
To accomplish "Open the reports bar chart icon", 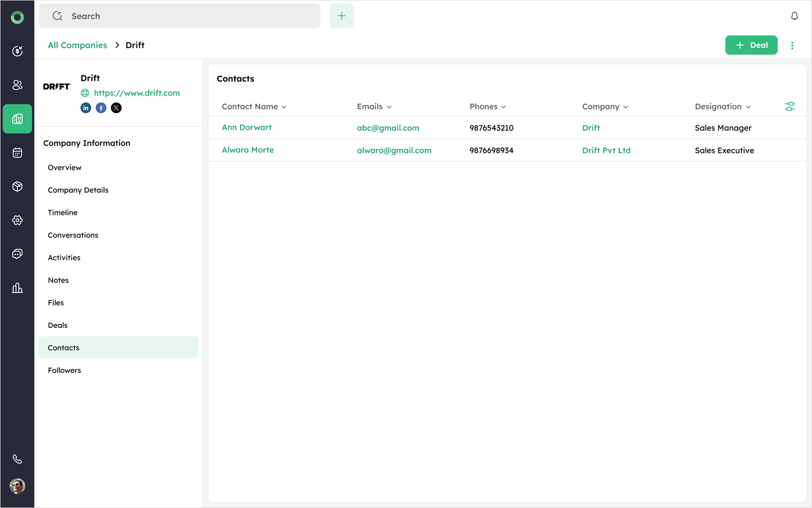I will [17, 288].
